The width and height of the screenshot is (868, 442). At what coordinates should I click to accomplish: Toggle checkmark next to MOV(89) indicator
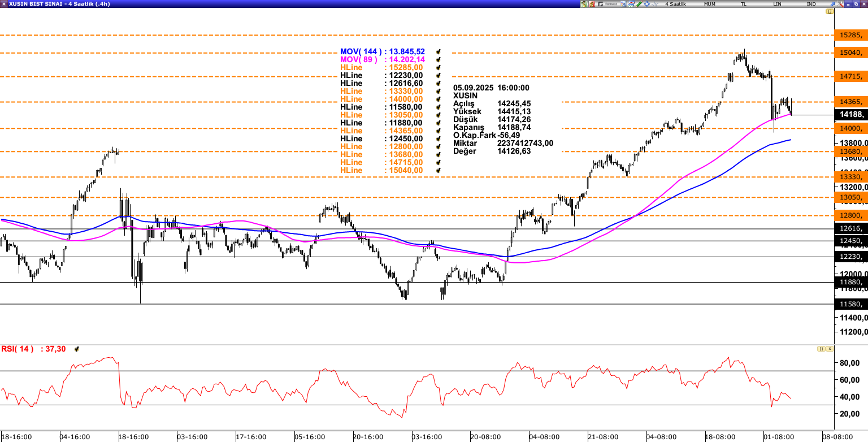(x=438, y=59)
